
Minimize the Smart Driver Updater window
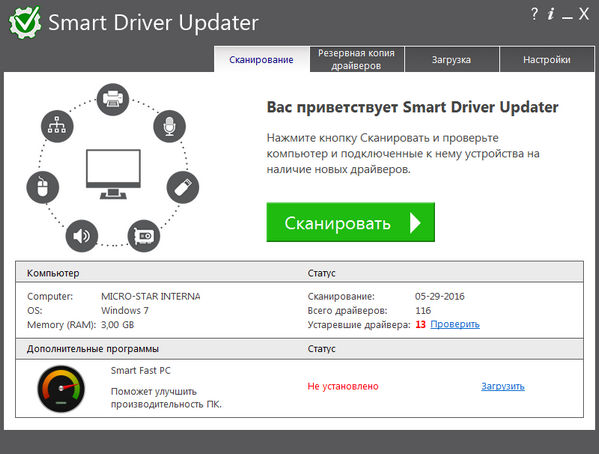(x=567, y=18)
